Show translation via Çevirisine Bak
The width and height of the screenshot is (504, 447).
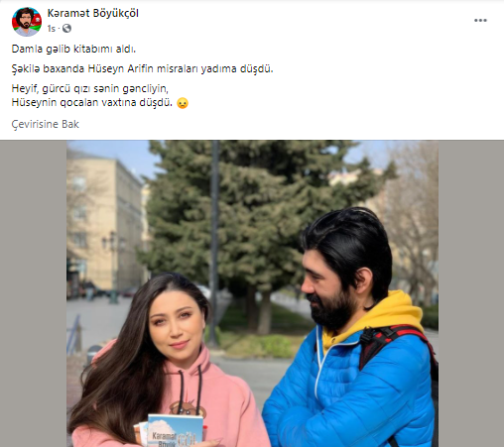pos(45,124)
